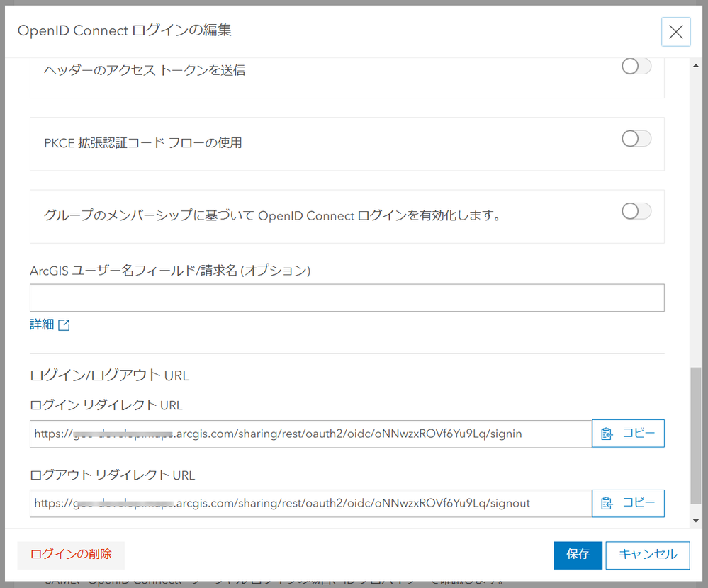Image resolution: width=708 pixels, height=588 pixels.
Task: Enable PKCE authorization code flow
Action: 636,139
